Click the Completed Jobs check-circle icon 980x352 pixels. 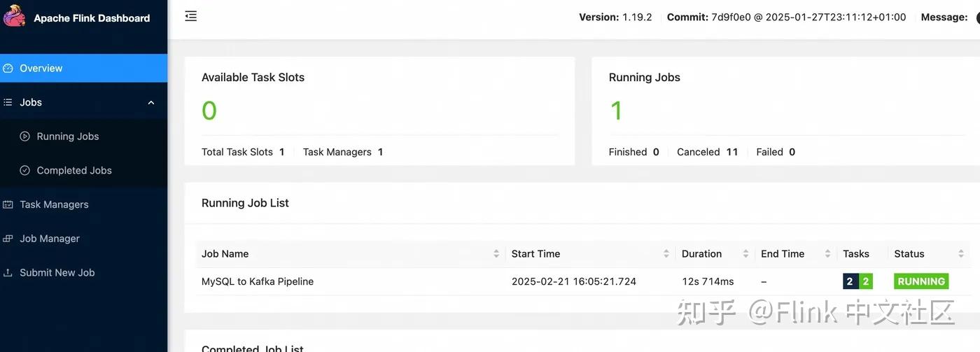25,171
